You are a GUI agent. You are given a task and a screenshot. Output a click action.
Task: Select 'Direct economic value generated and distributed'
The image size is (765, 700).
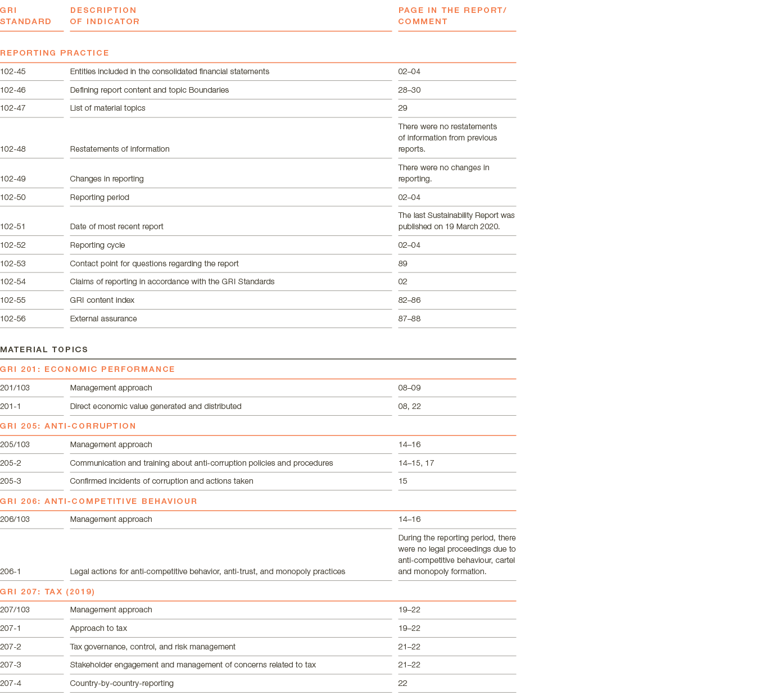pyautogui.click(x=156, y=406)
